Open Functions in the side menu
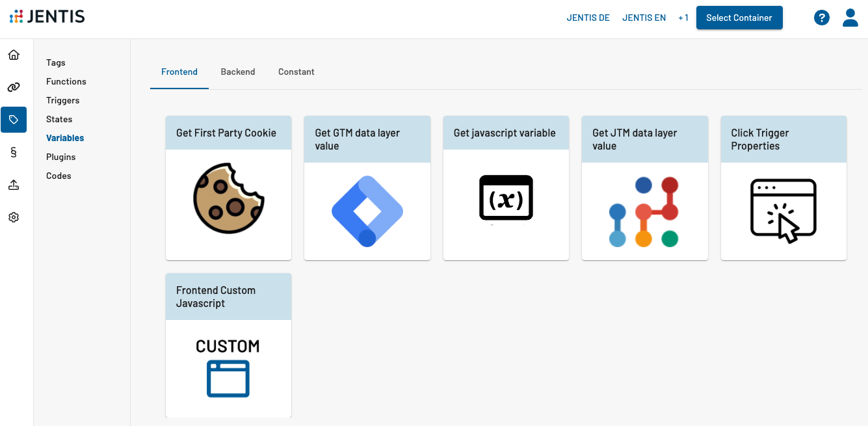 [x=66, y=81]
